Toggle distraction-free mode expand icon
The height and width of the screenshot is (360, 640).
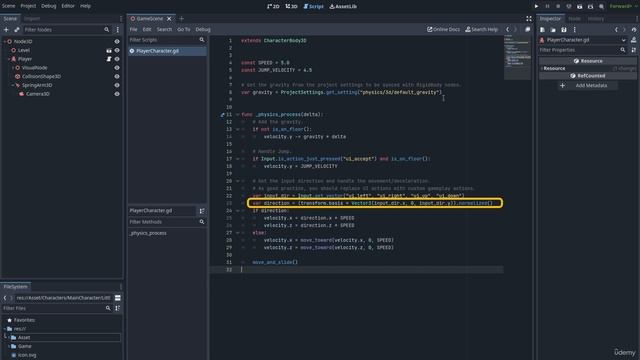[x=529, y=19]
